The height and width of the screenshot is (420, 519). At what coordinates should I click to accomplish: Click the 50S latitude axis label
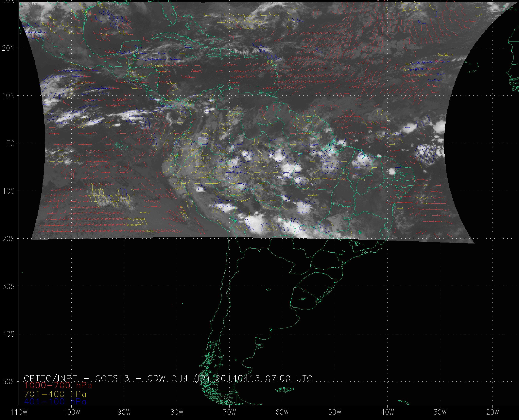[x=8, y=382]
